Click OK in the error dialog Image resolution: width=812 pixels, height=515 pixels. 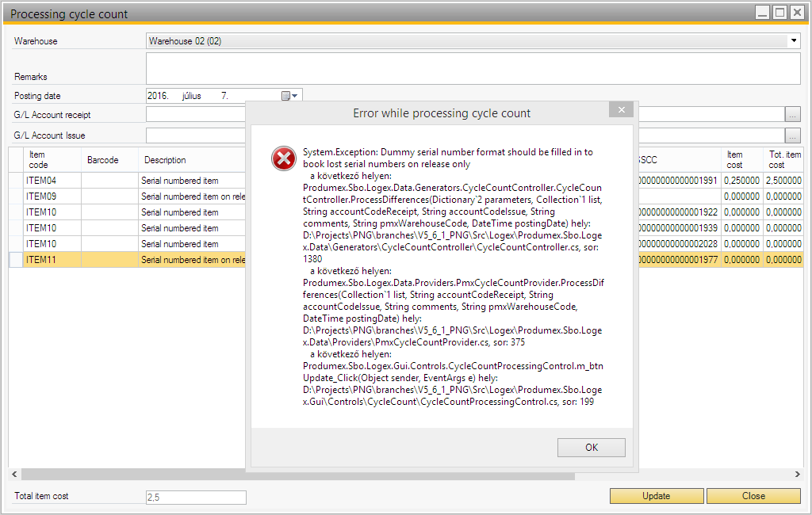[591, 448]
